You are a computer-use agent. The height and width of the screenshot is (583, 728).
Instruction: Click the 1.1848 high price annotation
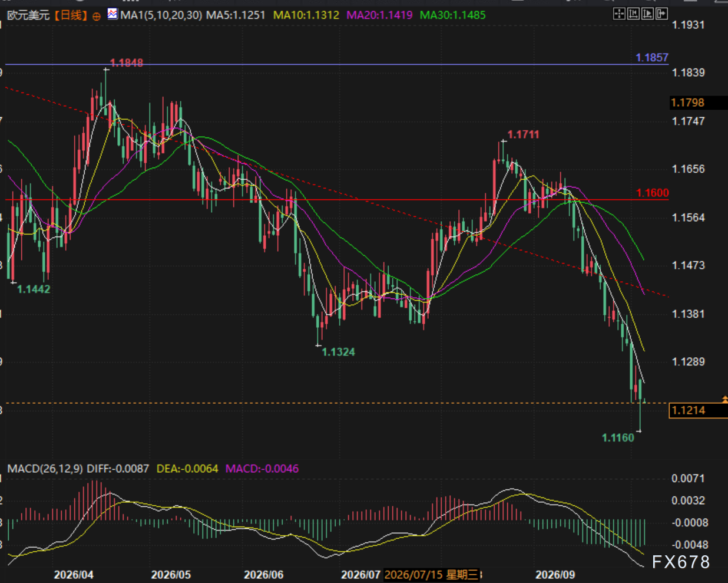127,62
